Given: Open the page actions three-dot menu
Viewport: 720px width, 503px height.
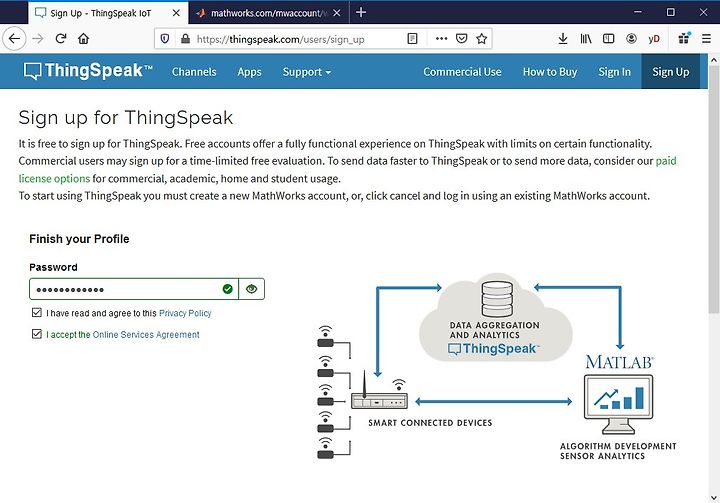Looking at the screenshot, I should tap(441, 39).
